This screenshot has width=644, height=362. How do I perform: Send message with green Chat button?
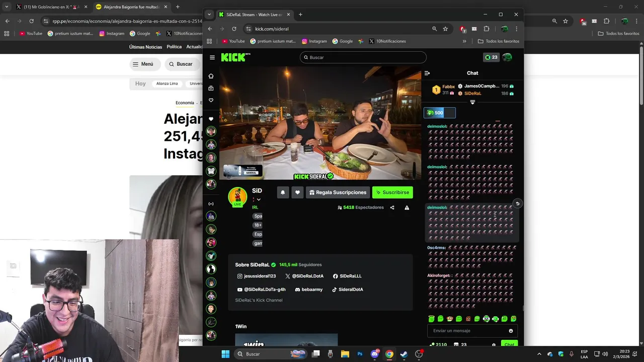pyautogui.click(x=510, y=344)
